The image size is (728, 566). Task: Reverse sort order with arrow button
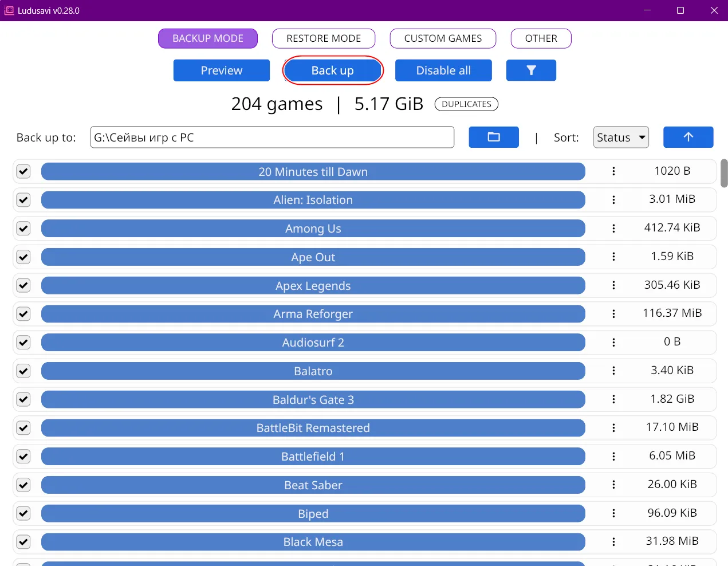[x=688, y=137]
